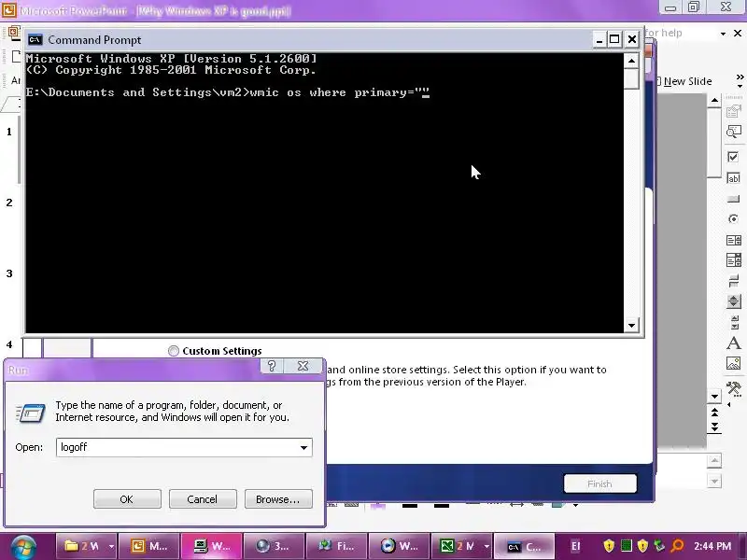This screenshot has height=560, width=747.
Task: Select the Custom Settings radio button
Action: pyautogui.click(x=174, y=351)
